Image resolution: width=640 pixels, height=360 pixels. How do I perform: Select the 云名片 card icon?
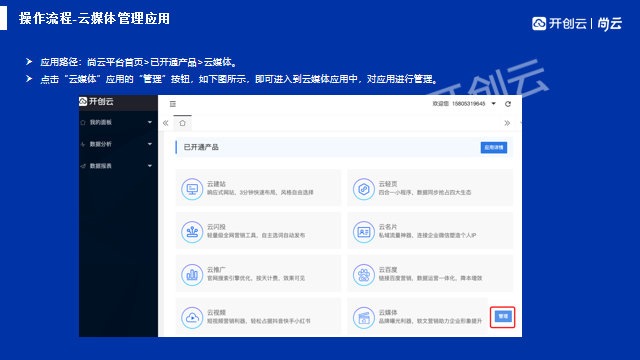(364, 232)
